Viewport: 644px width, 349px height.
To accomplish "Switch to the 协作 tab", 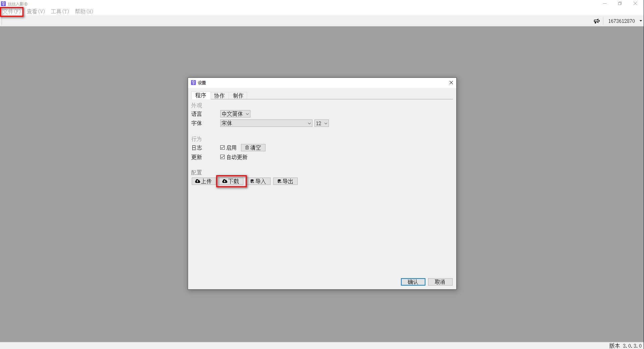I will click(220, 96).
